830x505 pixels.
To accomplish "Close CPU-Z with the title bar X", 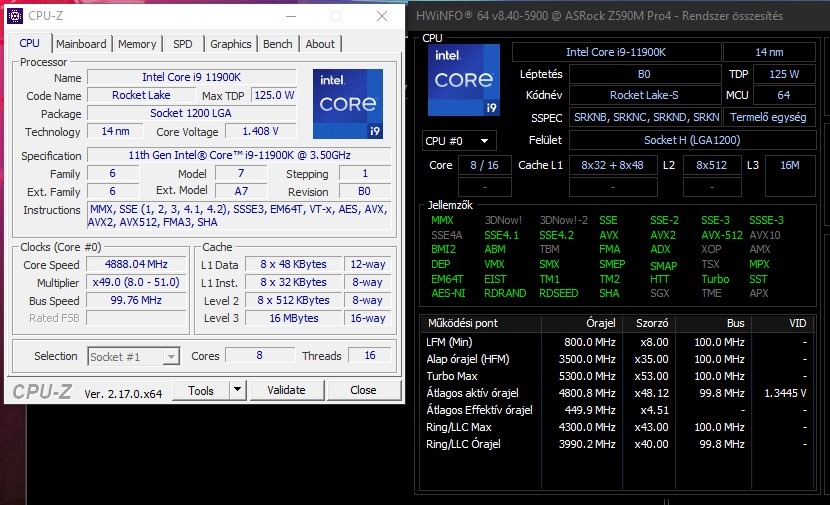I will click(382, 16).
